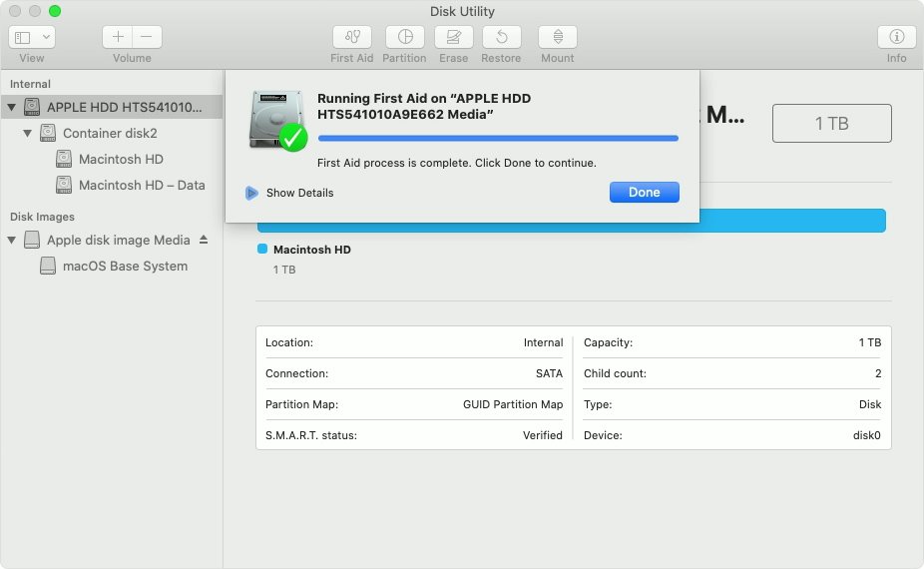Click the Disk Utility window title
Screen dimensions: 924x569
(462, 11)
